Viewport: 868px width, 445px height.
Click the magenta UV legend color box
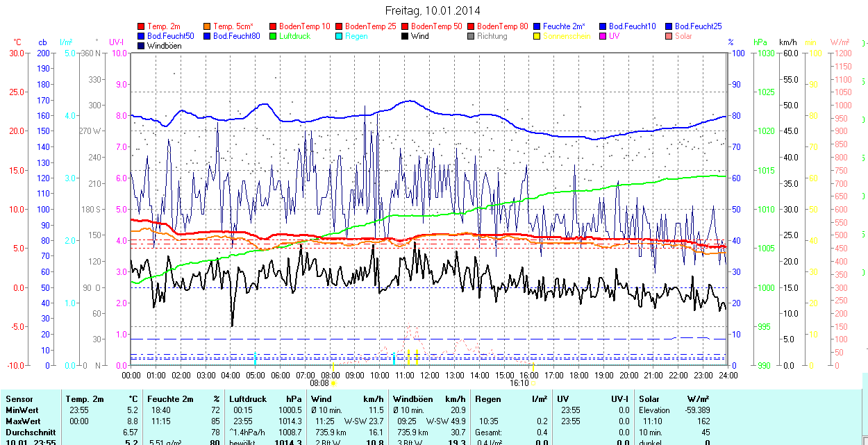point(603,36)
